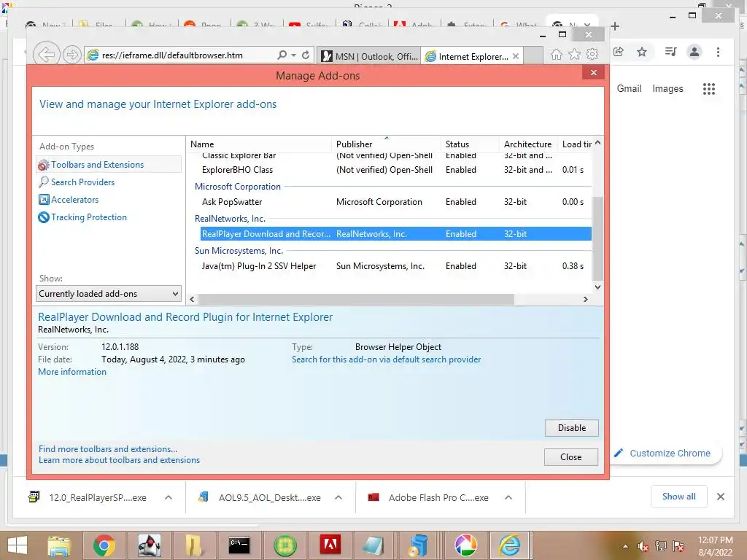
Task: Open a new Chrome tab with plus
Action: pyautogui.click(x=615, y=26)
